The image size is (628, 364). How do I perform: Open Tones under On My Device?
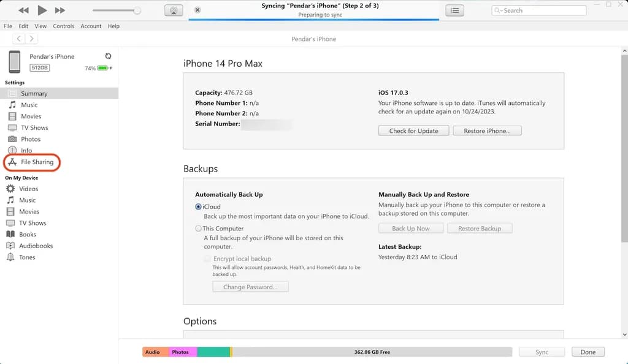(x=27, y=257)
